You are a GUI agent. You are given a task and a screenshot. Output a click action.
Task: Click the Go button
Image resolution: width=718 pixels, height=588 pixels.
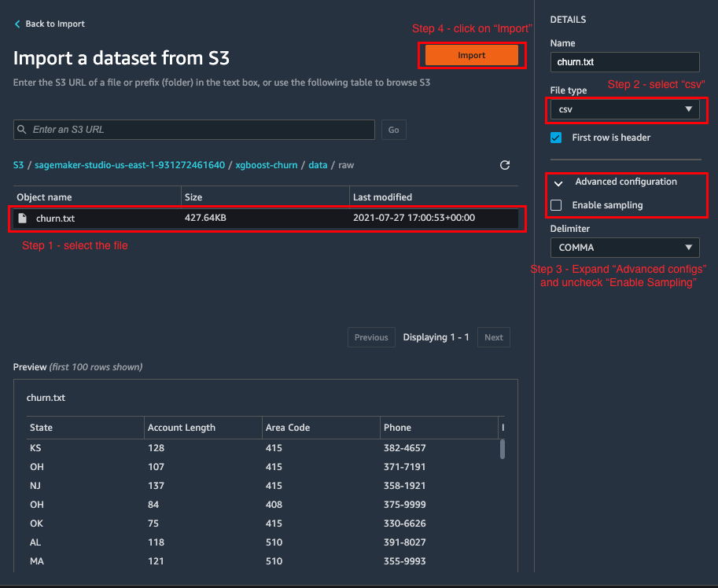(394, 130)
